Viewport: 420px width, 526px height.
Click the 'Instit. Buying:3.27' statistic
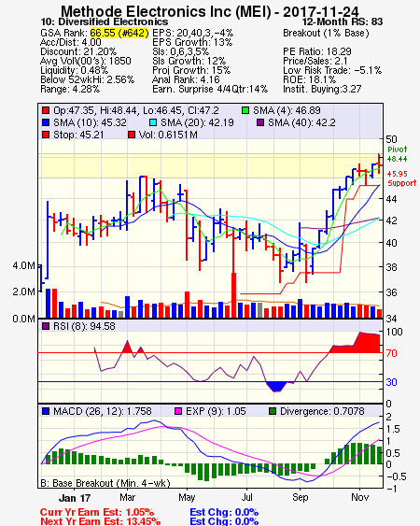tap(322, 90)
